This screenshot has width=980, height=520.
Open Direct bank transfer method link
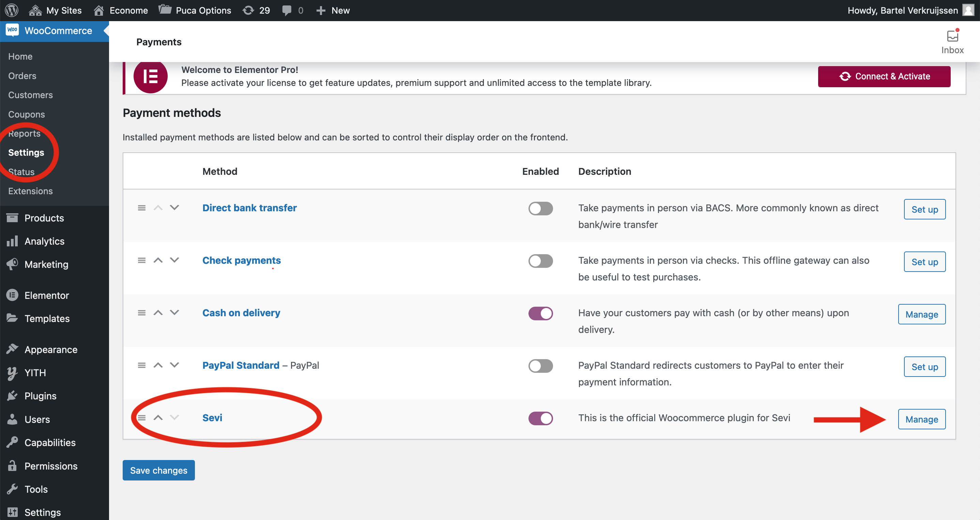[x=249, y=208]
